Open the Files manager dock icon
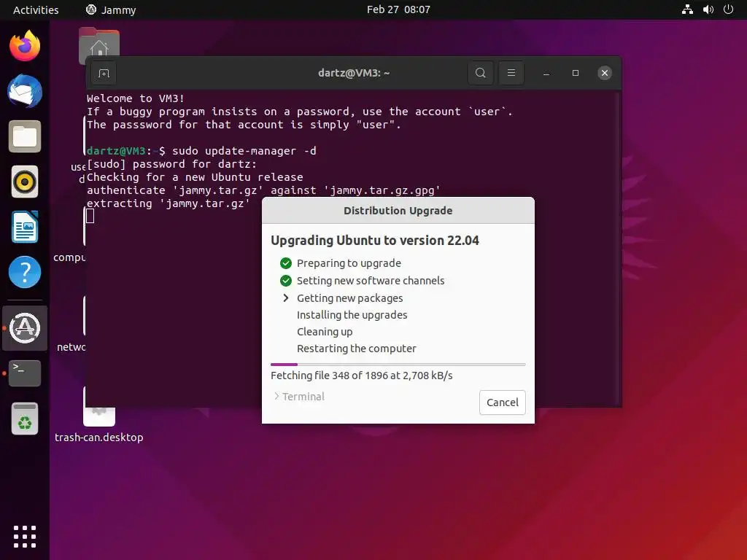 point(25,136)
